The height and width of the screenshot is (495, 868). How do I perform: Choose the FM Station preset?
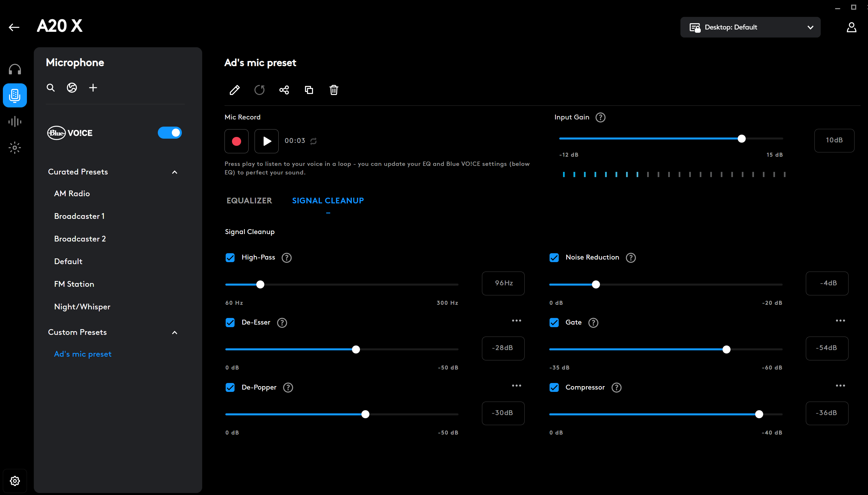tap(74, 284)
